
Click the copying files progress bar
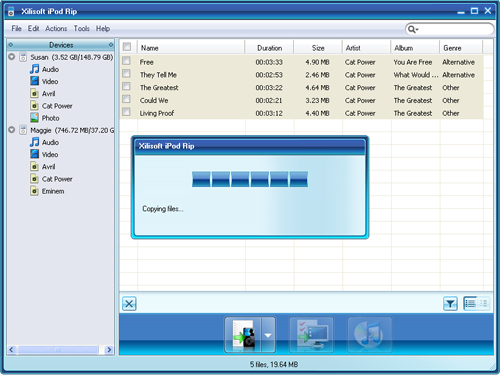(x=250, y=179)
